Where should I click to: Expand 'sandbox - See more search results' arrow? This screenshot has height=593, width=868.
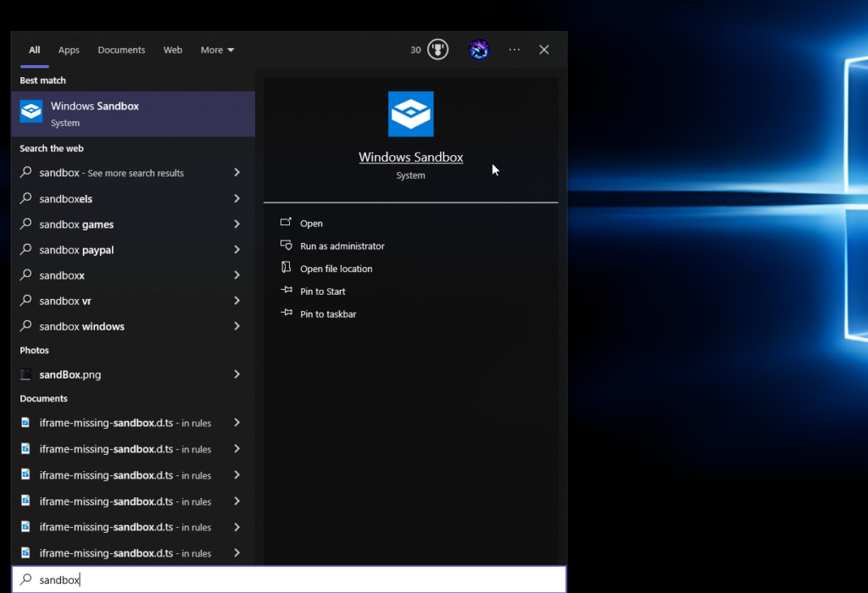(x=237, y=173)
